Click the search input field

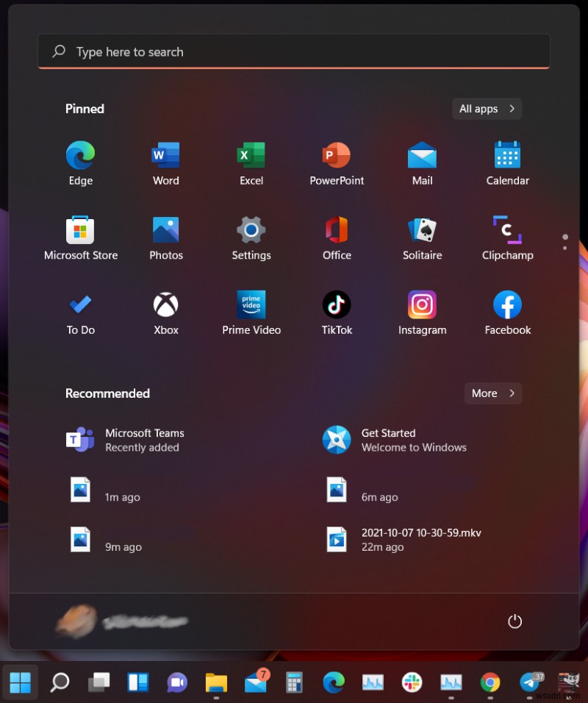pyautogui.click(x=294, y=51)
